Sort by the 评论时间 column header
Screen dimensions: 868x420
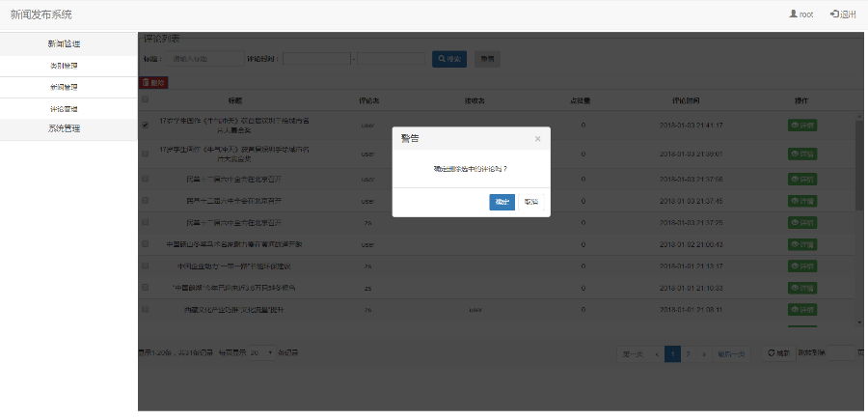coord(686,100)
